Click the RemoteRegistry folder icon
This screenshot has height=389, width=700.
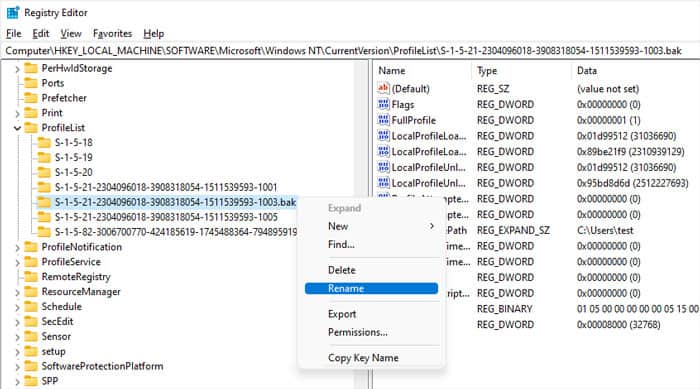click(31, 277)
